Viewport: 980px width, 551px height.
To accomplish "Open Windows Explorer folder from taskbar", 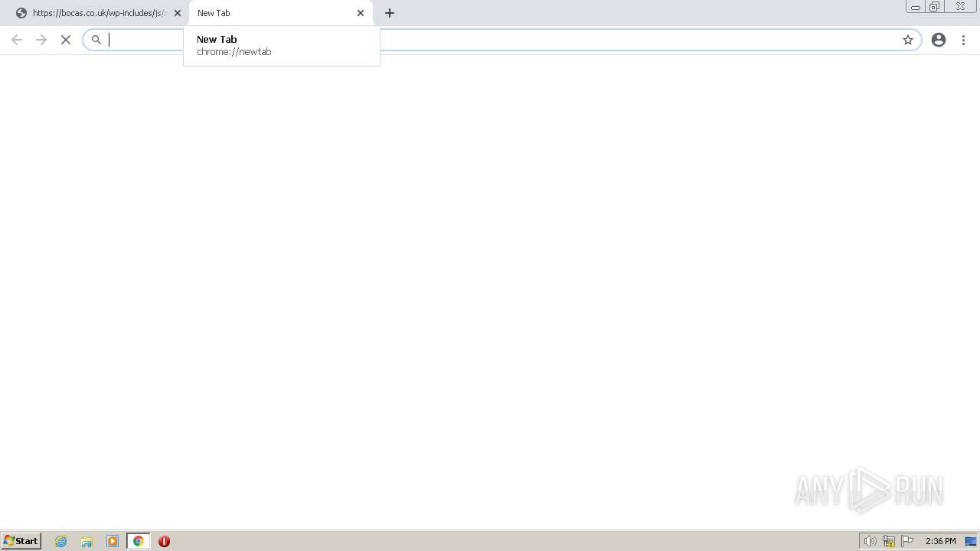I will pyautogui.click(x=87, y=541).
